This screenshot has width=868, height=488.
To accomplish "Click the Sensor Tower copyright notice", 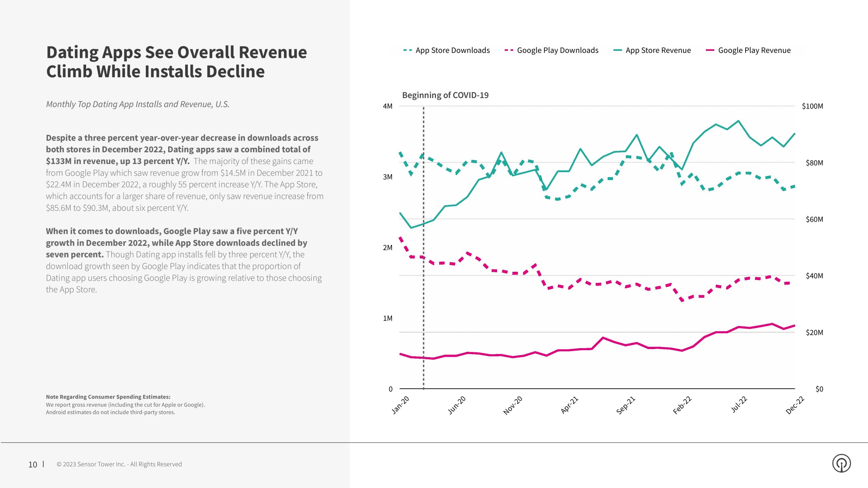I will click(119, 464).
